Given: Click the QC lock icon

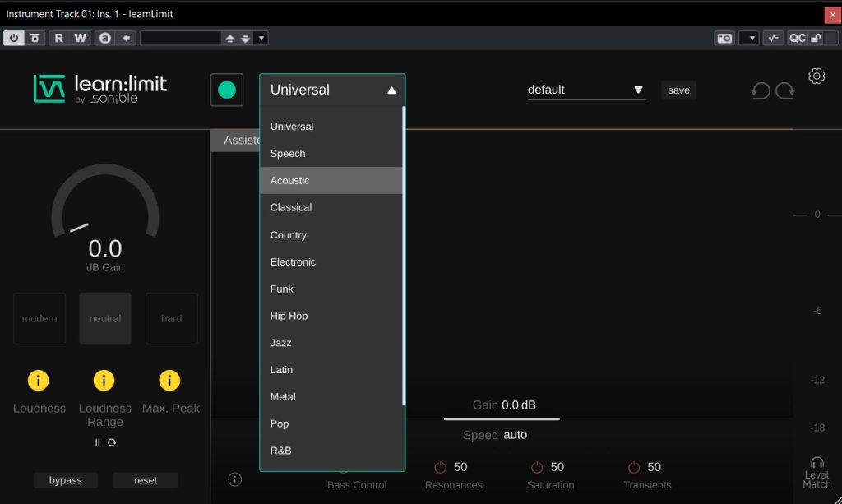Looking at the screenshot, I should [816, 38].
